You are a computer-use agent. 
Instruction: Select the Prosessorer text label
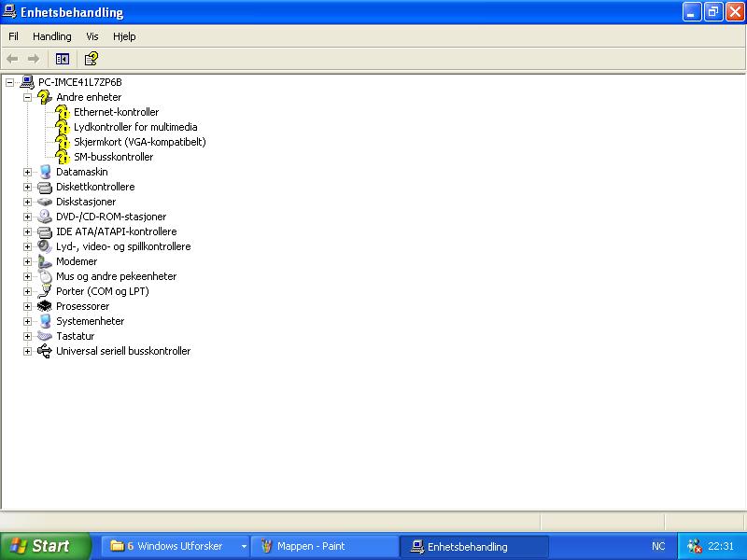tap(82, 306)
